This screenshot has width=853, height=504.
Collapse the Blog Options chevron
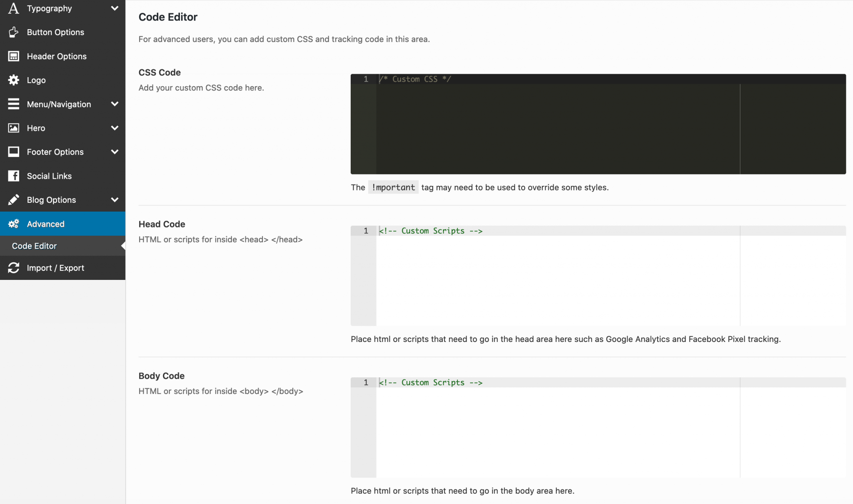[115, 200]
